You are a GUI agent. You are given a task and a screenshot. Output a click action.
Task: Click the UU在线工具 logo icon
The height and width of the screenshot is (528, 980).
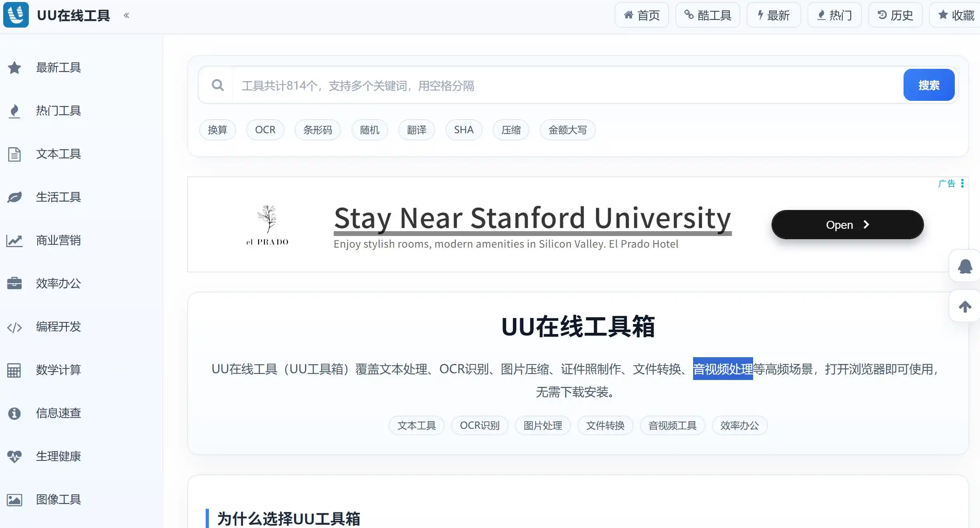click(x=16, y=15)
